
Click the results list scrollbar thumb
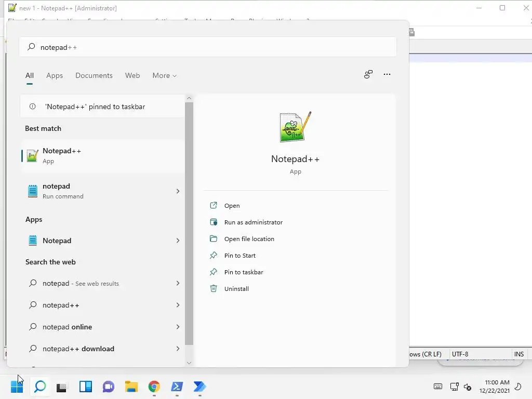pyautogui.click(x=189, y=223)
